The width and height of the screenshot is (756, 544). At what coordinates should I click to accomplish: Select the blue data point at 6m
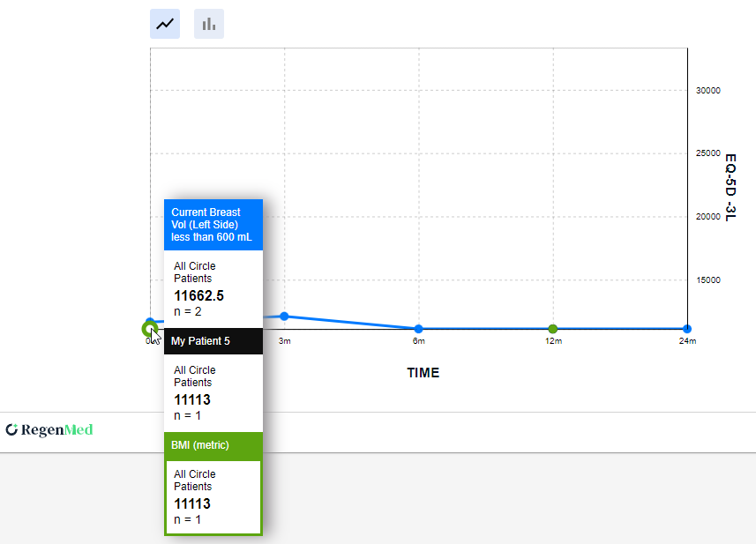[418, 329]
